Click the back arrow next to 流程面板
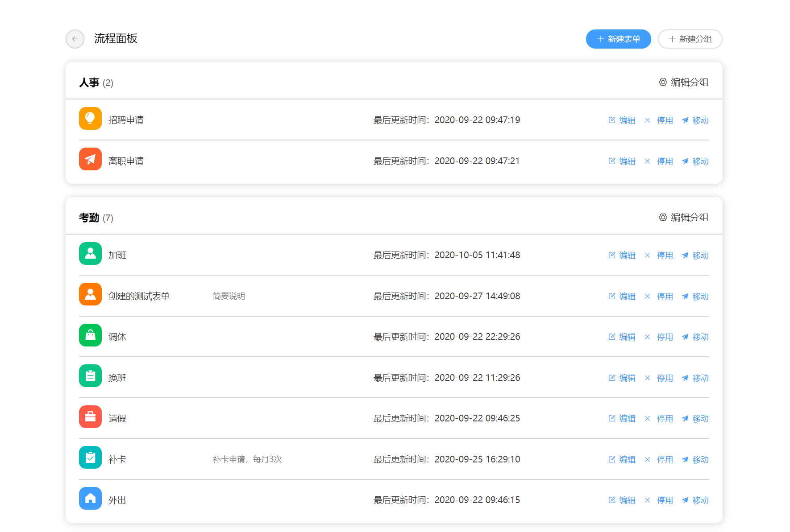This screenshot has width=790, height=532. [75, 39]
